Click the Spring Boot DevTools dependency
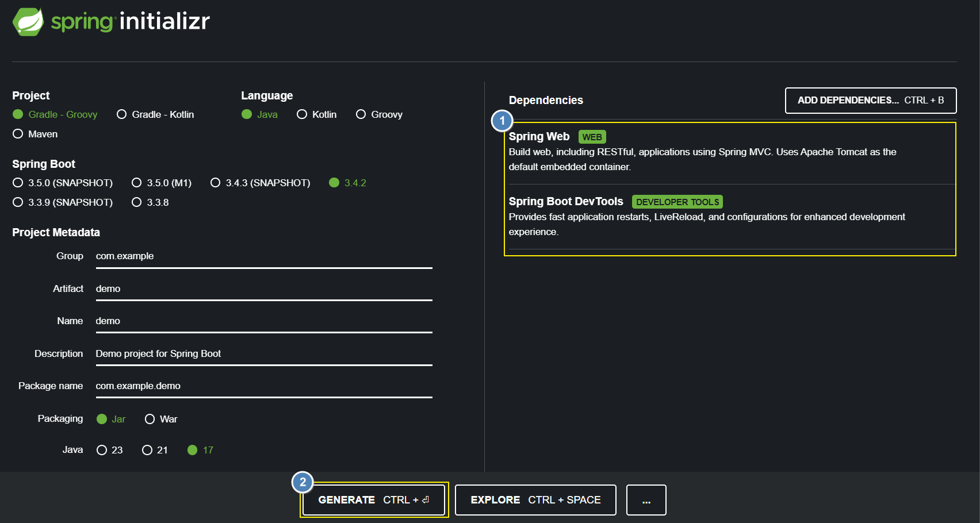The height and width of the screenshot is (523, 980). tap(566, 202)
